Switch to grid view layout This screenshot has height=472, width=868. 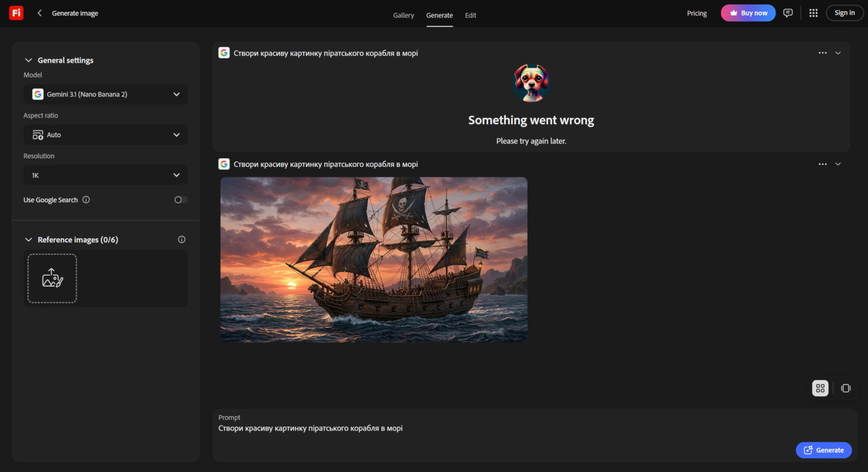[x=820, y=388]
